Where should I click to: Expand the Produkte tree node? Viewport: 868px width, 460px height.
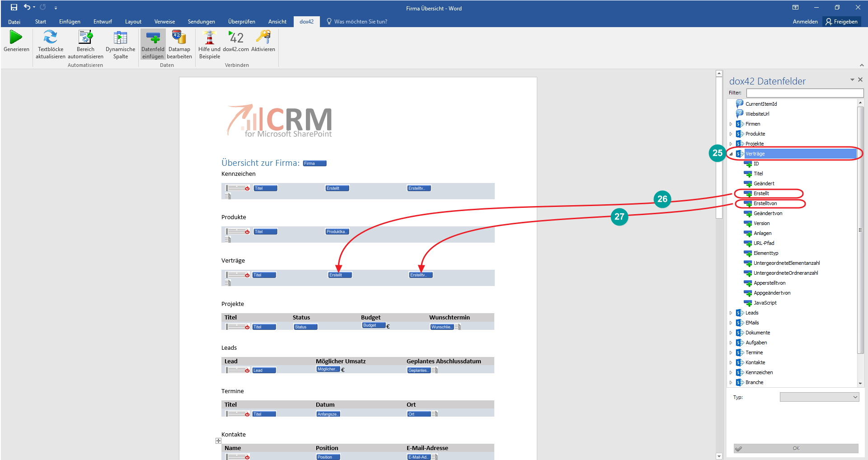[x=731, y=134]
